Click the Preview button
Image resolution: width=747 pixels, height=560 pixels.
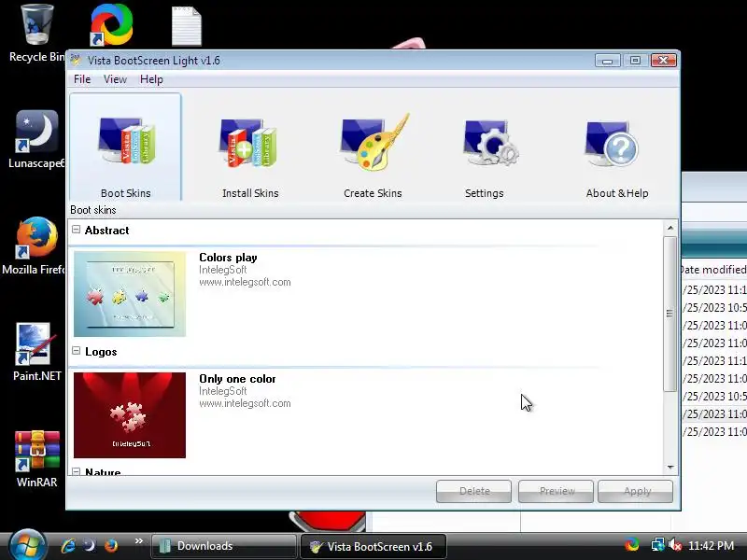(x=557, y=491)
